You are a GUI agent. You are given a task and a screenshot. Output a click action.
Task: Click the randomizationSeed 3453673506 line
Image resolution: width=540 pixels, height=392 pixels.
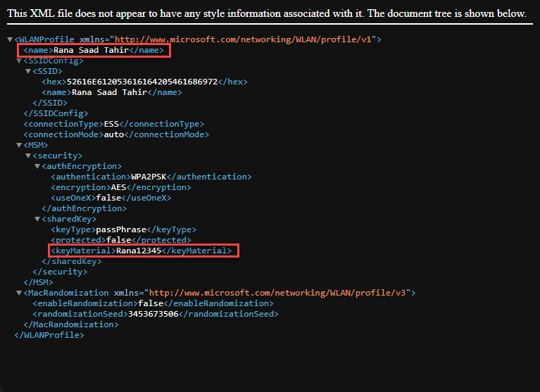[156, 314]
